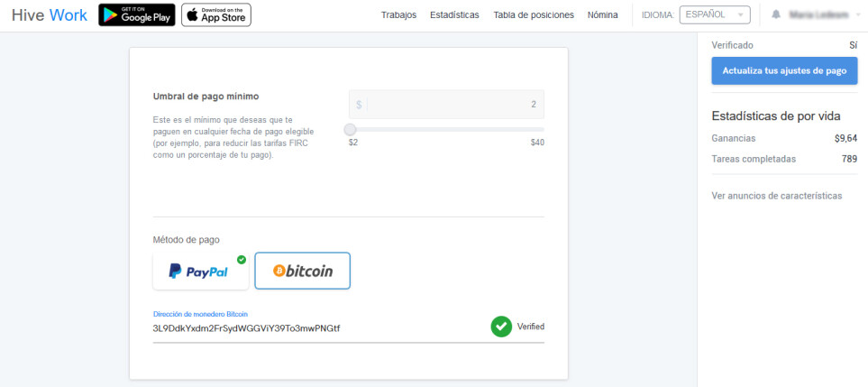This screenshot has width=868, height=387.
Task: Click the green Verified checkmark icon
Action: [x=501, y=327]
